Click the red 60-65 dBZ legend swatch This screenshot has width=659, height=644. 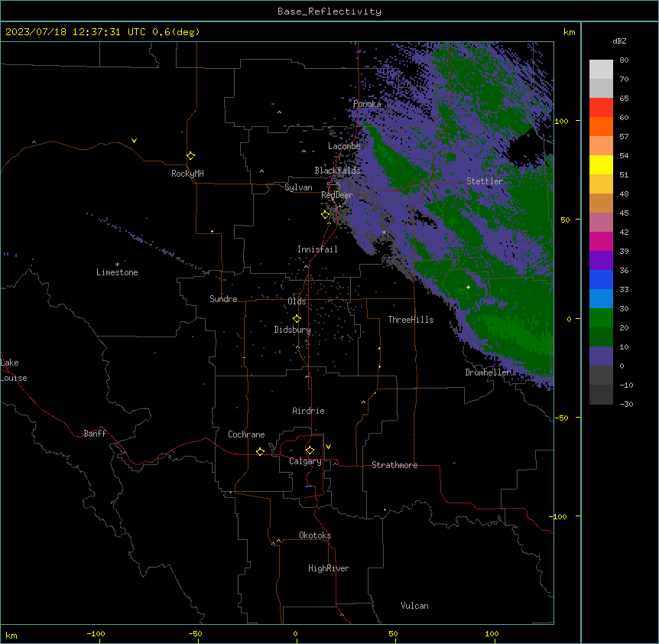point(601,108)
